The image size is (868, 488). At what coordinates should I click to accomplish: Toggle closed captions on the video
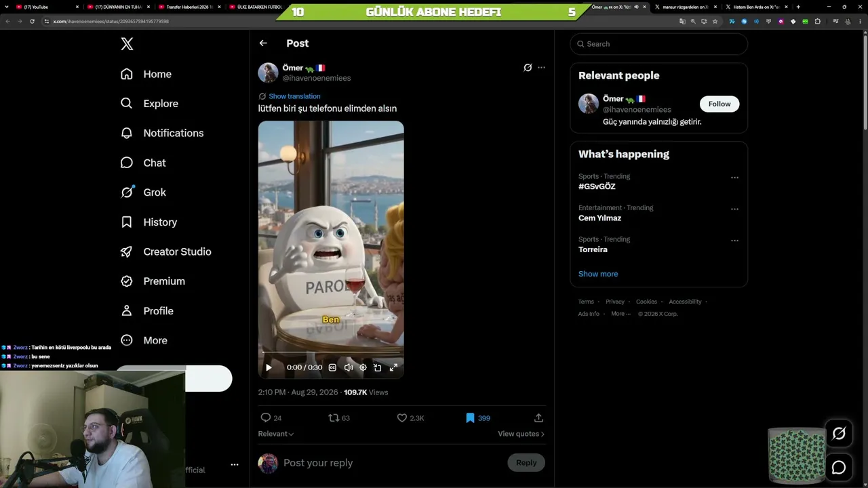pos(332,367)
